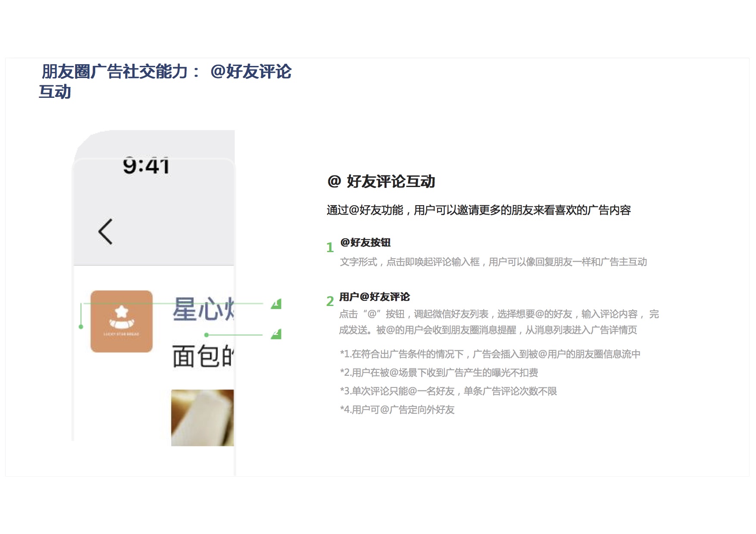Click green dot on the lower callout line
756x534 pixels.
pos(206,335)
